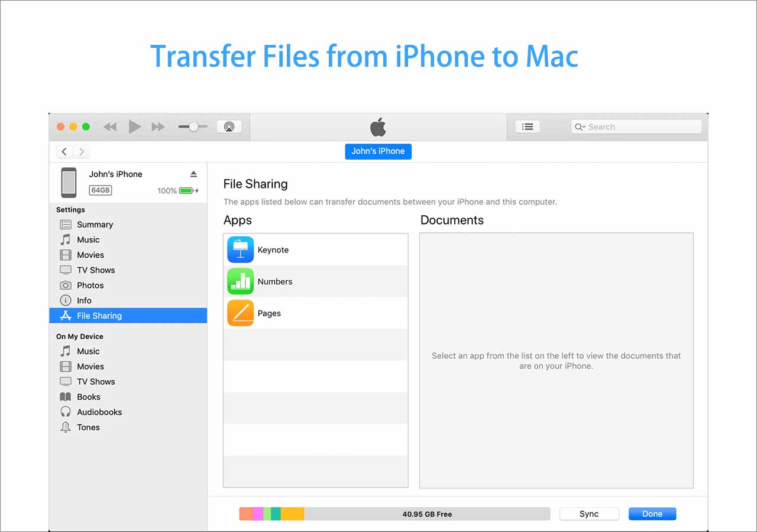Viewport: 757px width, 532px height.
Task: Select the Pages app icon
Action: 241,313
